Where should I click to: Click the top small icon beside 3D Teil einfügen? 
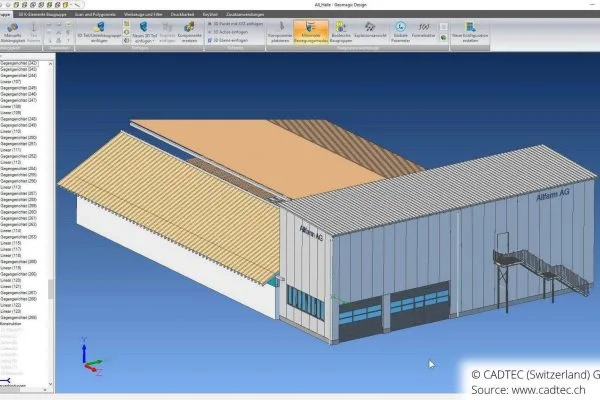[127, 24]
